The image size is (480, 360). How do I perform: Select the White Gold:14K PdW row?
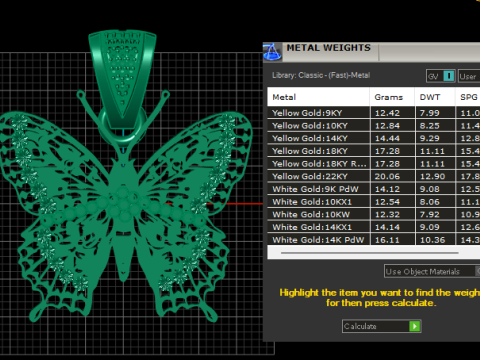pyautogui.click(x=374, y=239)
